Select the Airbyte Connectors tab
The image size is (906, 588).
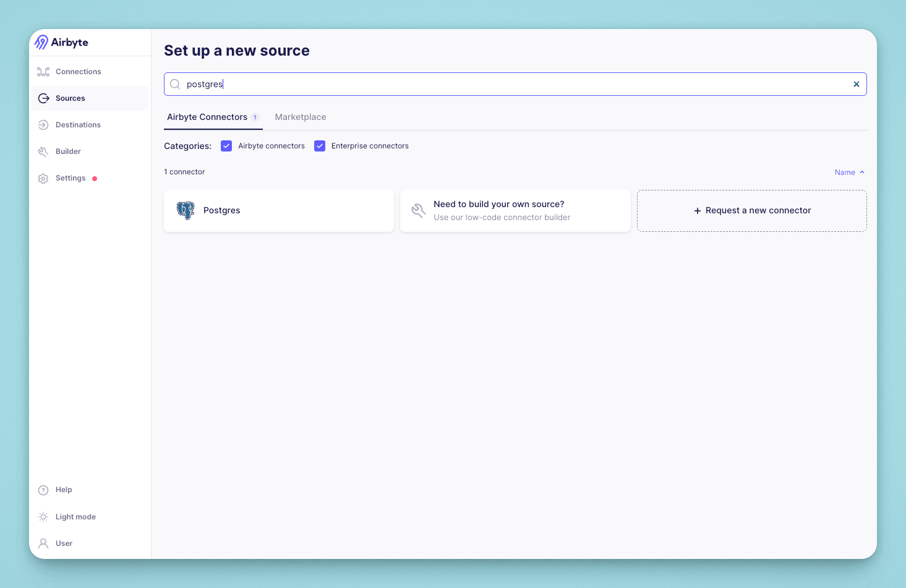click(x=213, y=117)
